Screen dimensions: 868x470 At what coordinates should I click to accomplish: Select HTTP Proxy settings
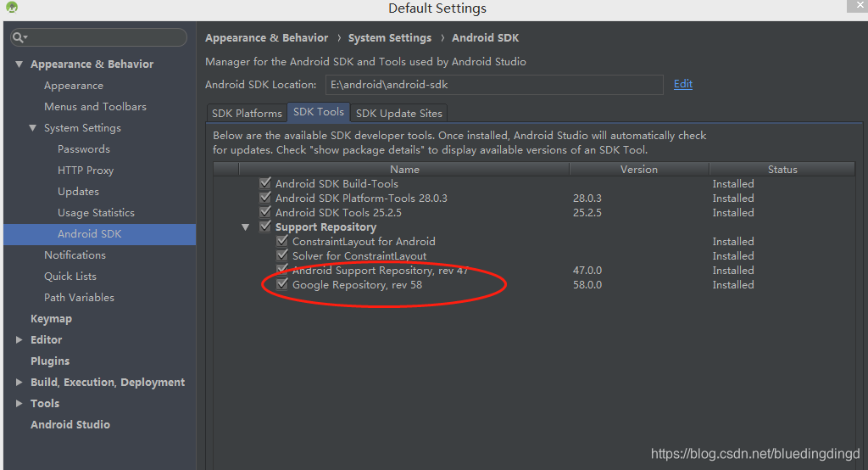coord(86,171)
